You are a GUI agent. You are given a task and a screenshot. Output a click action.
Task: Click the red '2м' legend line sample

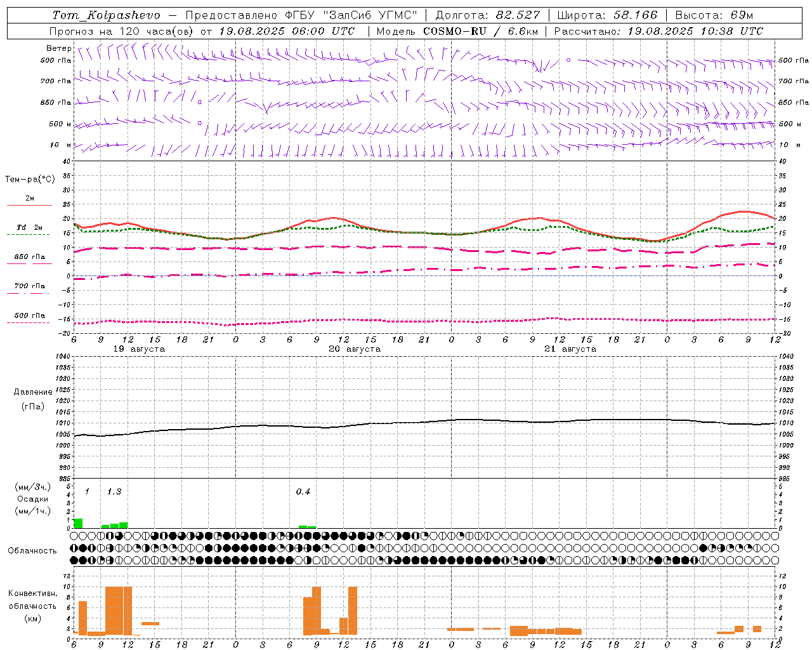tap(29, 206)
